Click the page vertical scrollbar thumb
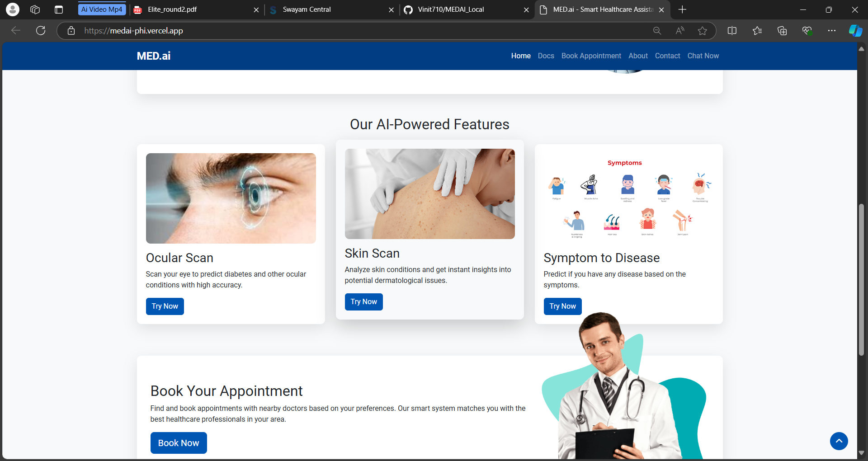The height and width of the screenshot is (461, 868). [861, 279]
